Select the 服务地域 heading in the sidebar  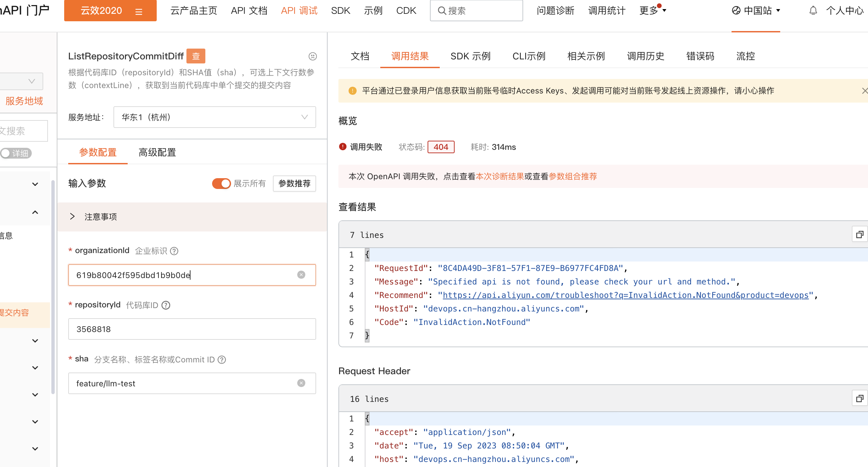[x=24, y=101]
